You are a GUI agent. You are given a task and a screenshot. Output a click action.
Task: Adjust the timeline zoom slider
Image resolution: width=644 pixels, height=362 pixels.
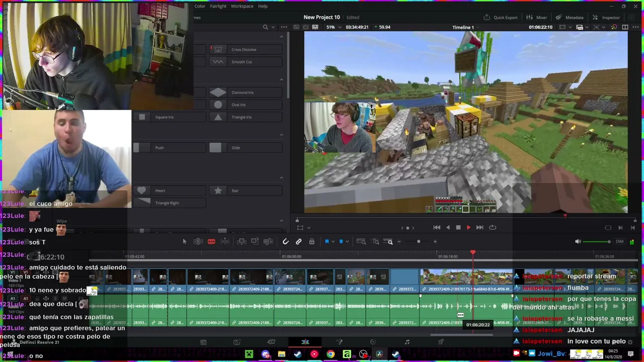419,242
